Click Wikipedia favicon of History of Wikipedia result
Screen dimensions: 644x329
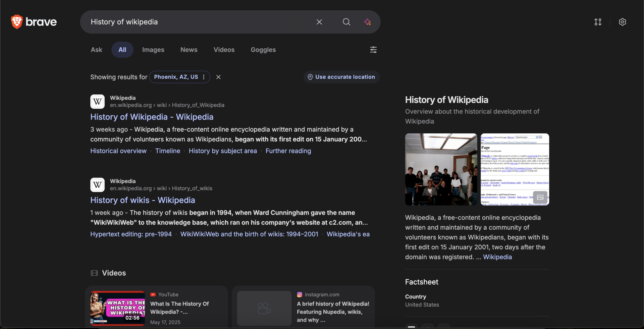pos(97,101)
